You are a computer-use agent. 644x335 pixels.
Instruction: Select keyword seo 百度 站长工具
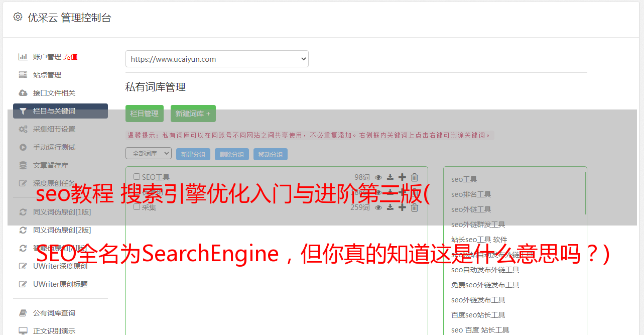(480, 330)
